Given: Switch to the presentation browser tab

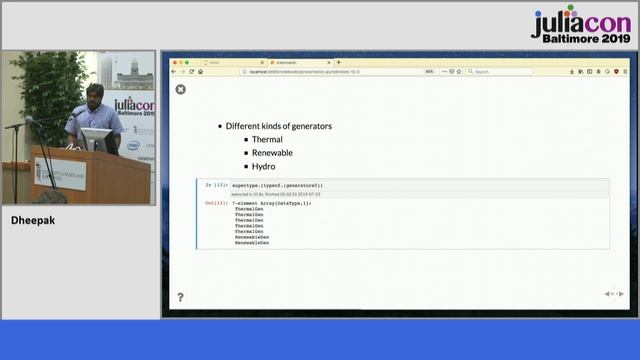Looking at the screenshot, I should click(300, 62).
